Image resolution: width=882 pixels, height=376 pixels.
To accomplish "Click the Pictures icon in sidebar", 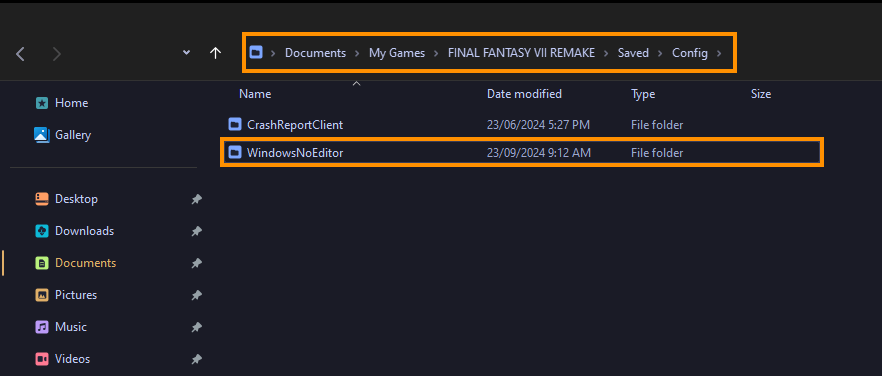I will [42, 295].
